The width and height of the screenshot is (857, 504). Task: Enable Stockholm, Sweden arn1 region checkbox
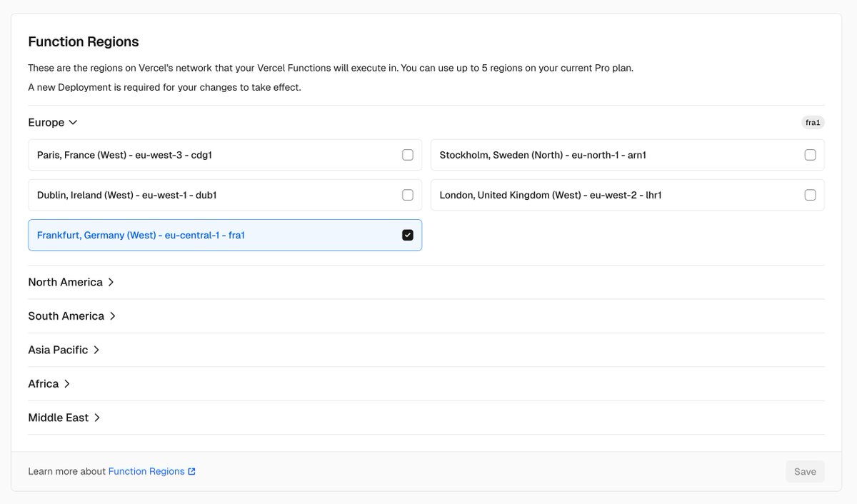pos(810,155)
